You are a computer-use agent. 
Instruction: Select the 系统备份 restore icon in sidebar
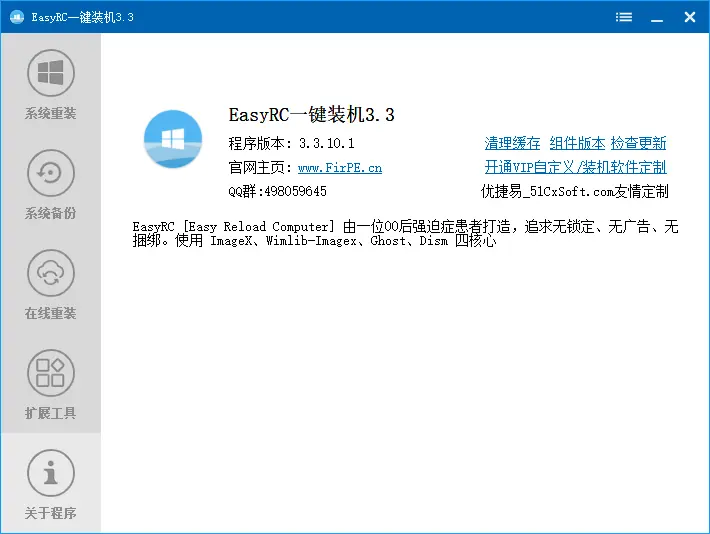(x=50, y=173)
